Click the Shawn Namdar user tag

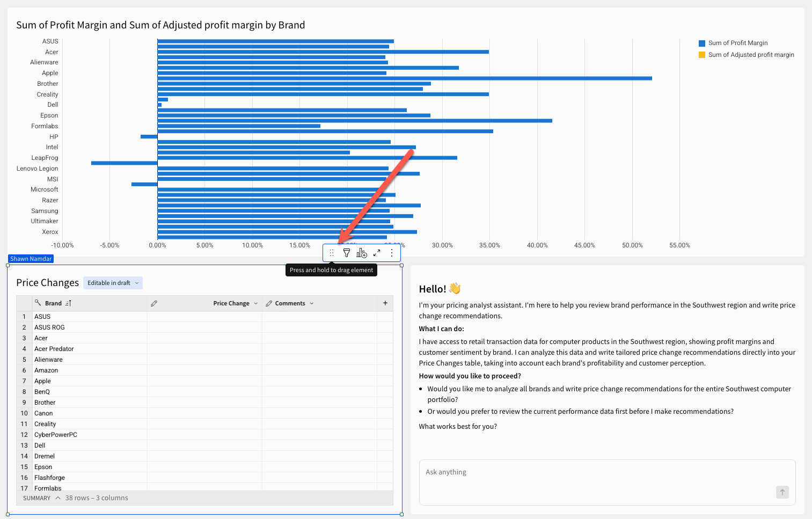(31, 259)
